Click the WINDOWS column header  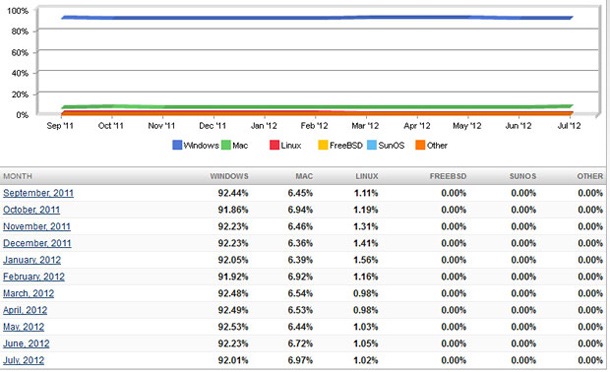[x=229, y=176]
